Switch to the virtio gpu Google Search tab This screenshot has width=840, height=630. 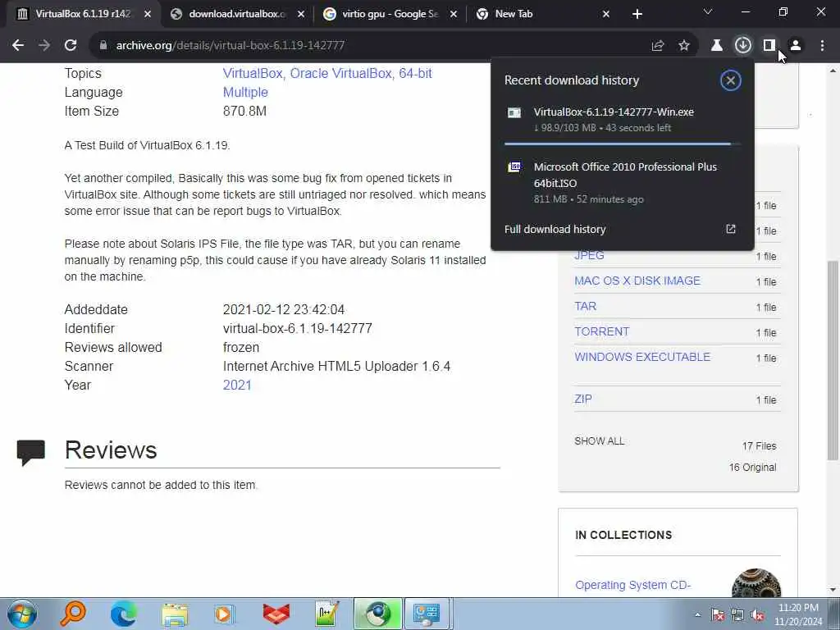click(x=390, y=14)
